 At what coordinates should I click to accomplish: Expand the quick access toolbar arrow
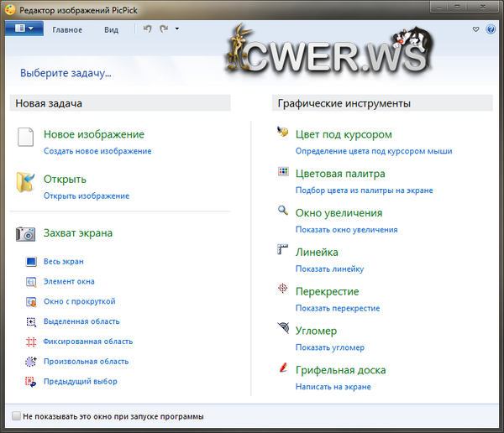click(x=177, y=29)
